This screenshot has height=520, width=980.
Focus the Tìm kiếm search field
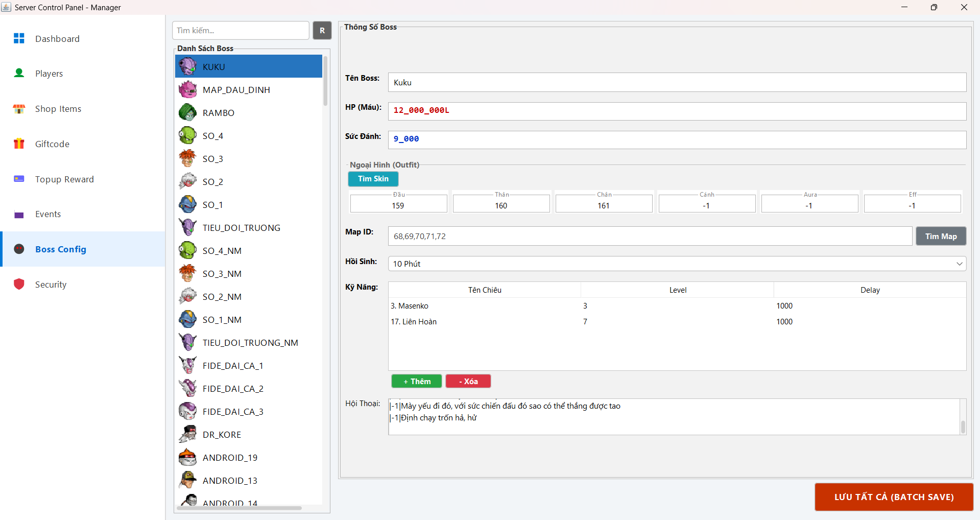(x=241, y=30)
